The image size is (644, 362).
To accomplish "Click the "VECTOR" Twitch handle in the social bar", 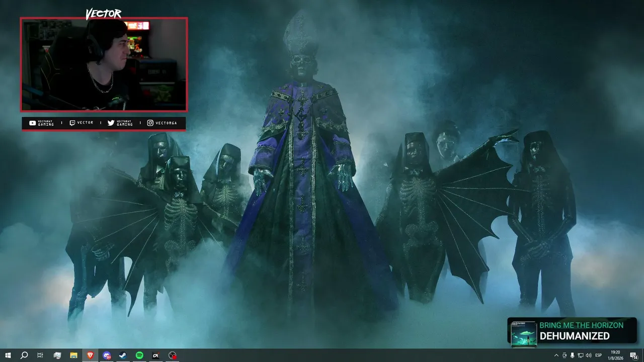I will pos(86,123).
